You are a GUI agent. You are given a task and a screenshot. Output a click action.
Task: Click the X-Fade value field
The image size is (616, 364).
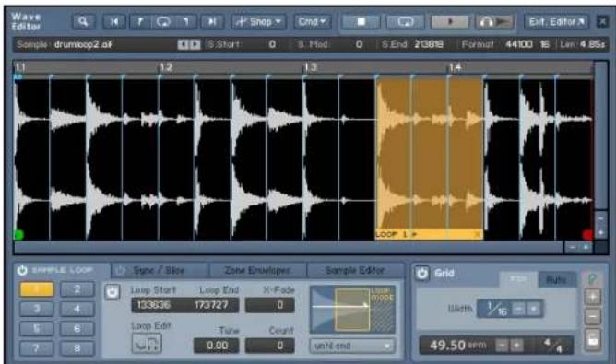(x=270, y=305)
